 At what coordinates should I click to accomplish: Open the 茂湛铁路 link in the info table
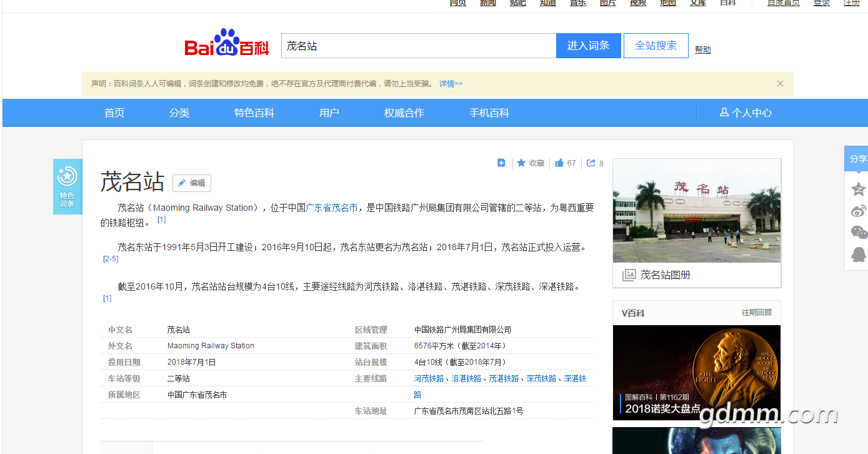pyautogui.click(x=504, y=378)
